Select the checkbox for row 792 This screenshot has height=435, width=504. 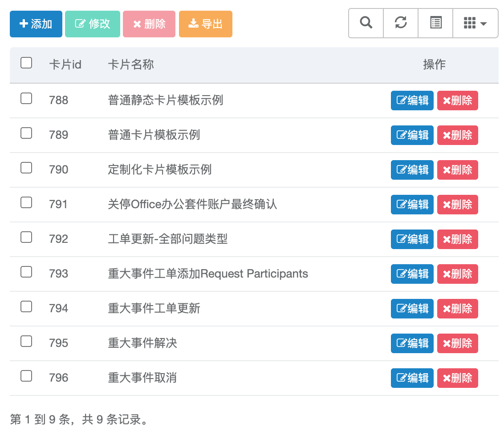(x=26, y=237)
